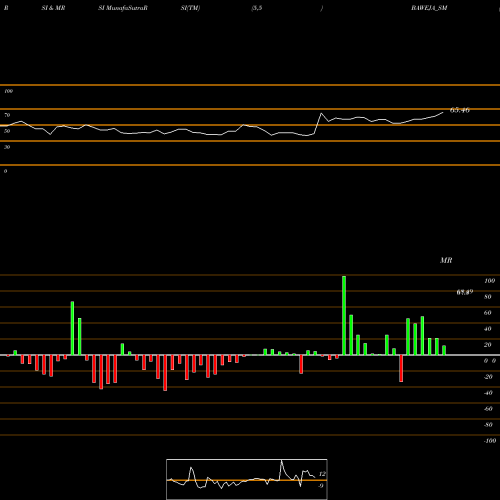Click the '30' level label on the RSI panel
Viewport: 500px width, 500px height.
[x=7, y=147]
